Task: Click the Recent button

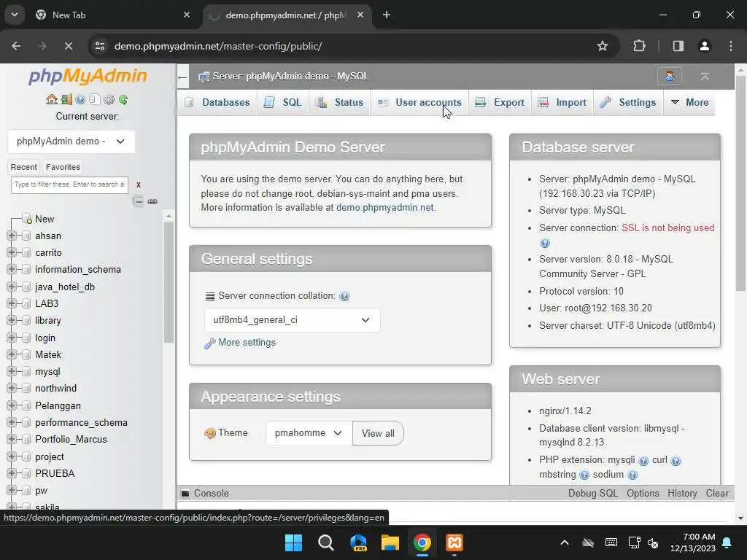Action: tap(24, 167)
